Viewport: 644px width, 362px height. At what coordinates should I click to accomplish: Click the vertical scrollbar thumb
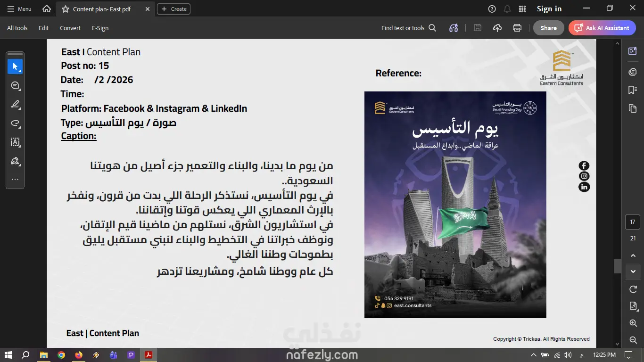[x=617, y=266]
